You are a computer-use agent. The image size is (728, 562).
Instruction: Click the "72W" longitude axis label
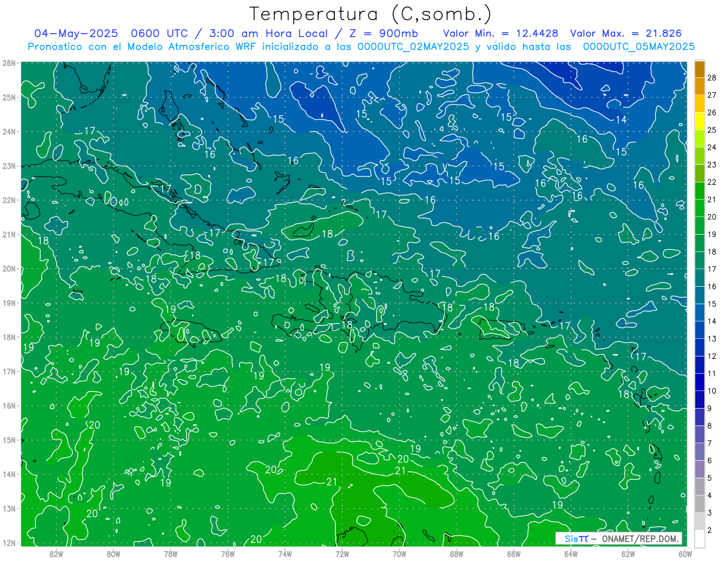pyautogui.click(x=342, y=554)
